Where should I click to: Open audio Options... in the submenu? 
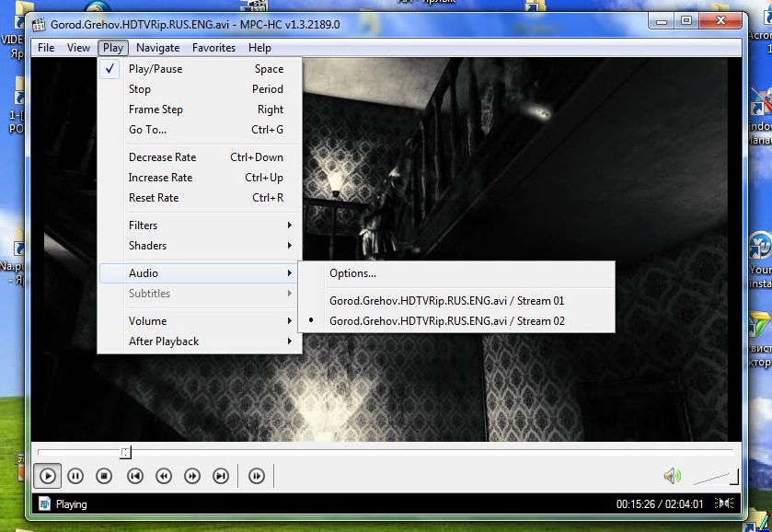click(x=456, y=272)
